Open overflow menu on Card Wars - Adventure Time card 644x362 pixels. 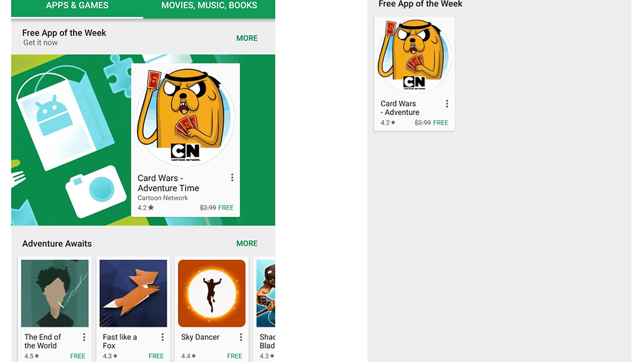[232, 177]
